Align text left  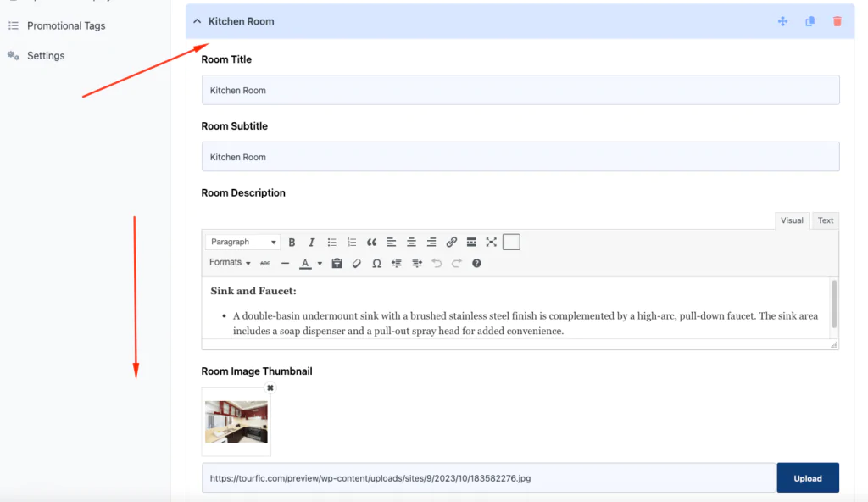click(x=392, y=243)
